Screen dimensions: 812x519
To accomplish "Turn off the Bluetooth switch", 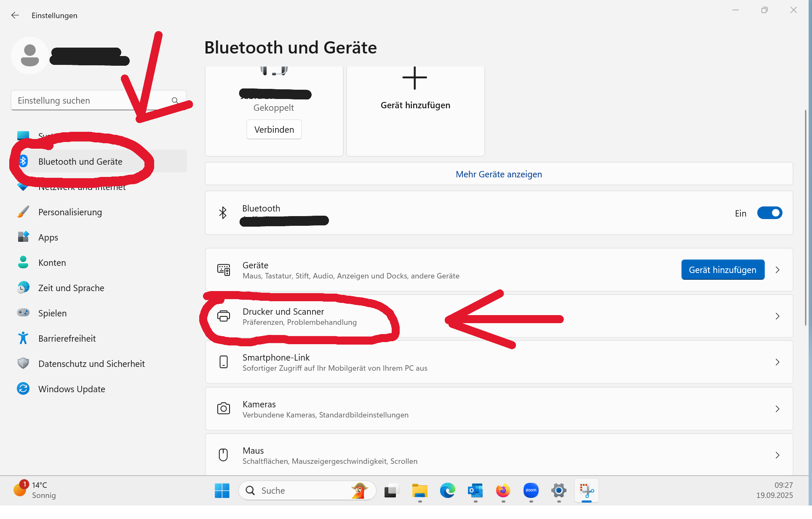I will pos(769,213).
